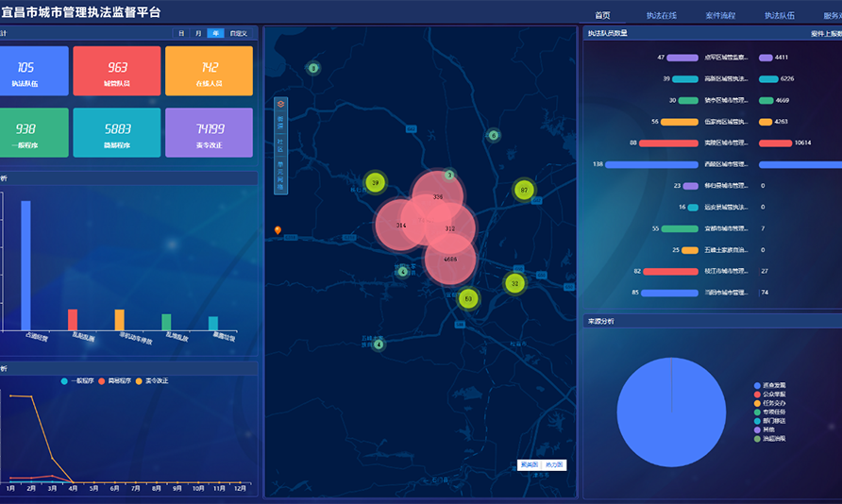This screenshot has height=504, width=842.
Task: Click the 聚类图 map mode button
Action: point(530,464)
